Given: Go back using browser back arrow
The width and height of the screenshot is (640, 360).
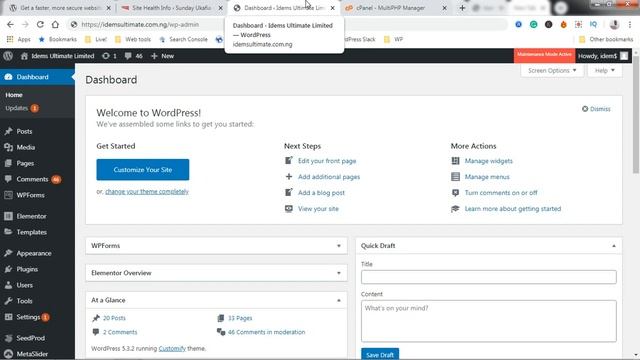Looking at the screenshot, I should (x=10, y=24).
